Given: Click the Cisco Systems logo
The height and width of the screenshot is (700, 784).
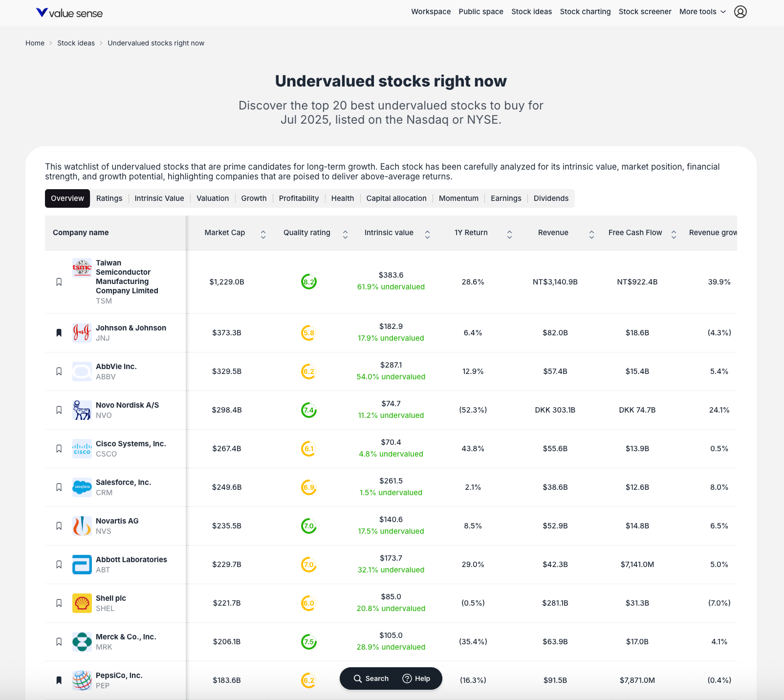Looking at the screenshot, I should pos(82,449).
